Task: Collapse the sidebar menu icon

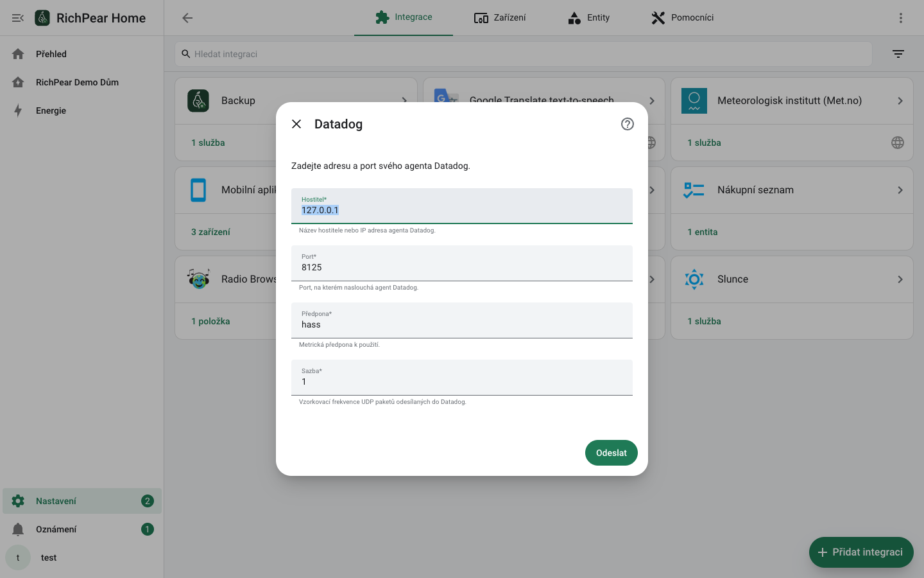Action: click(x=18, y=18)
